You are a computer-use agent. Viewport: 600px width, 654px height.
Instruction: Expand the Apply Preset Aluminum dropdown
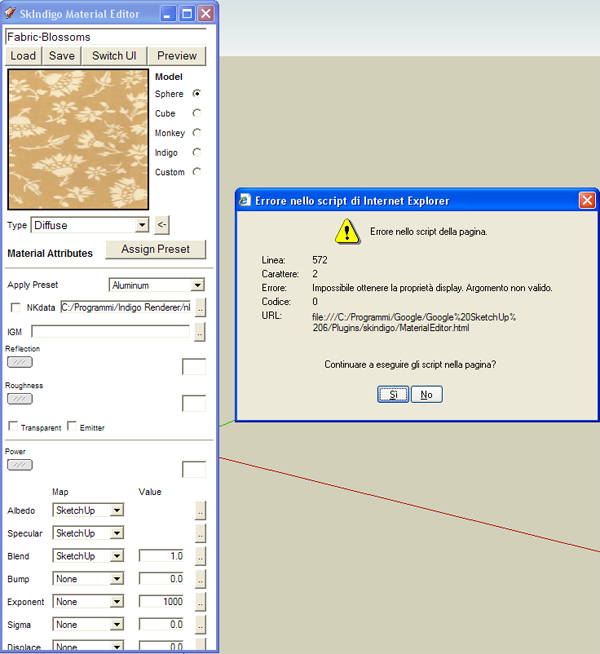point(156,285)
